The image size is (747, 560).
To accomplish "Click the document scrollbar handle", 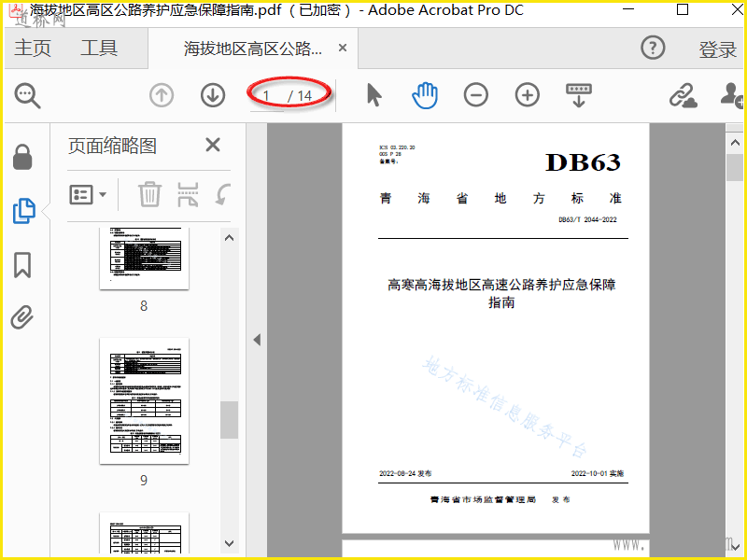I will point(735,168).
